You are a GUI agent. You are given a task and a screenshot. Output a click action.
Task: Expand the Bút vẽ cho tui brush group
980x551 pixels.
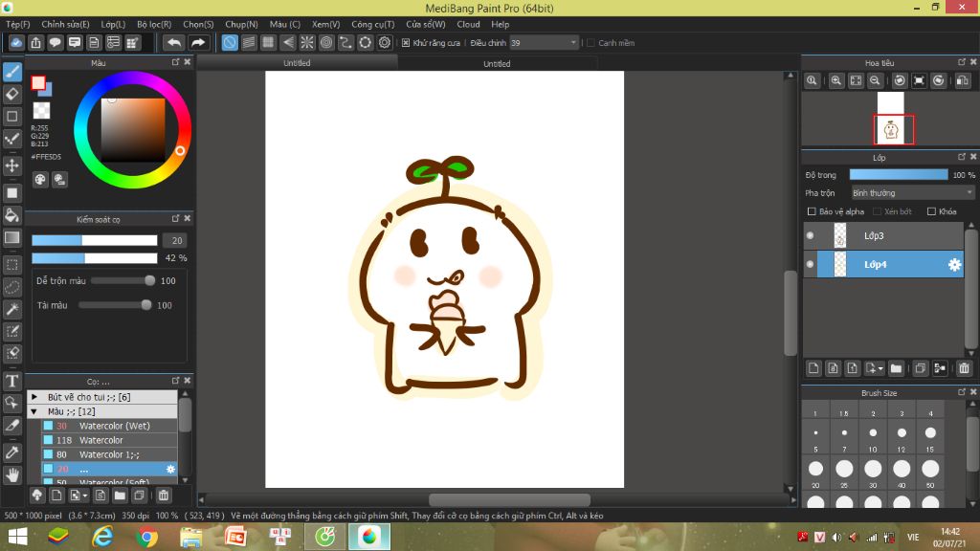pyautogui.click(x=34, y=397)
